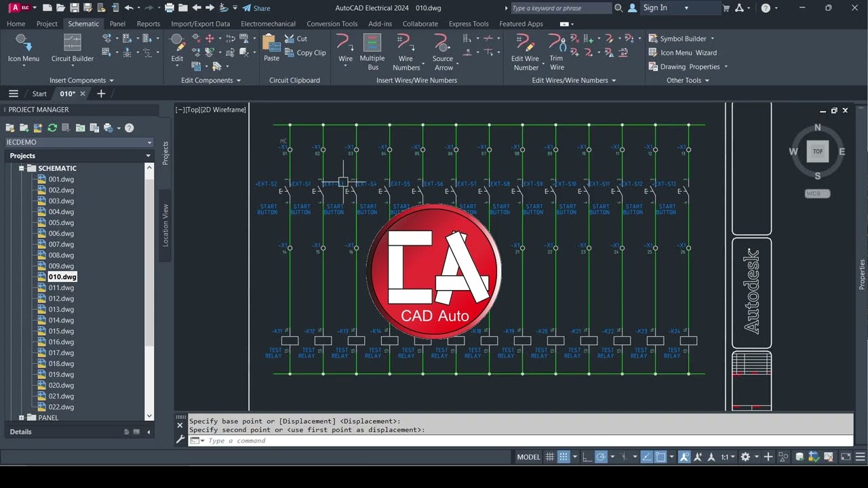Toggle ortho mode in status bar
The image size is (868, 488).
pos(587,457)
